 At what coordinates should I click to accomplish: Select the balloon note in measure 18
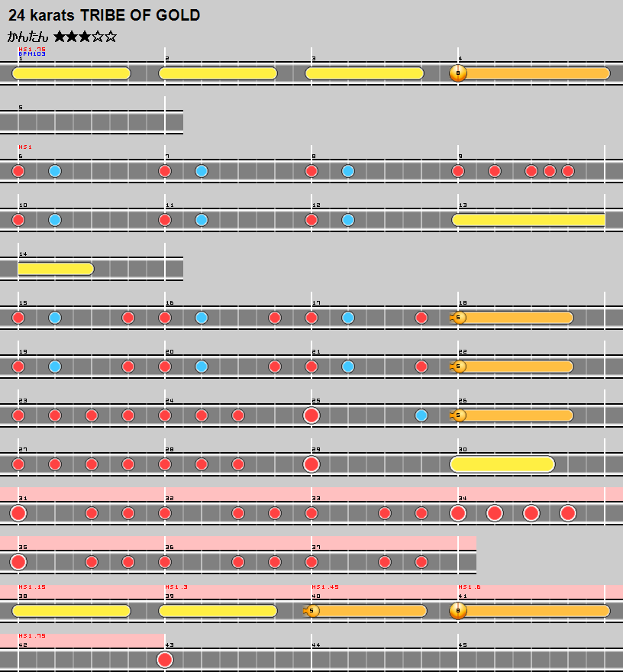tap(459, 318)
